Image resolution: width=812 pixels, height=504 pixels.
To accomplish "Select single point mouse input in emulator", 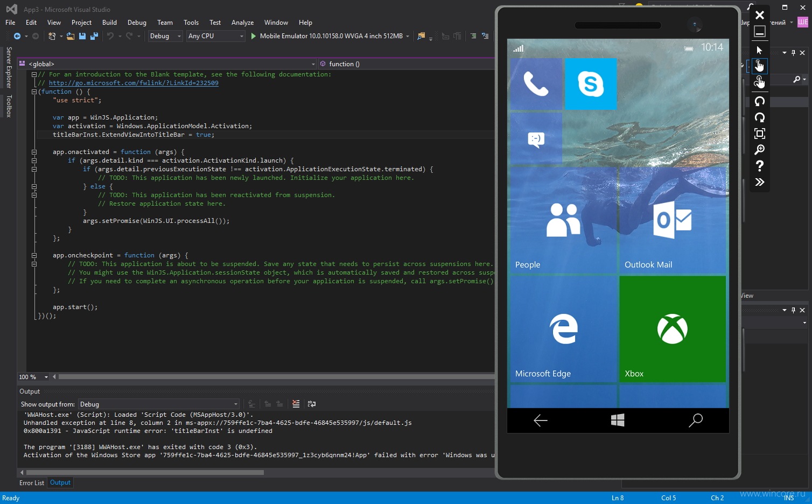I will [759, 50].
